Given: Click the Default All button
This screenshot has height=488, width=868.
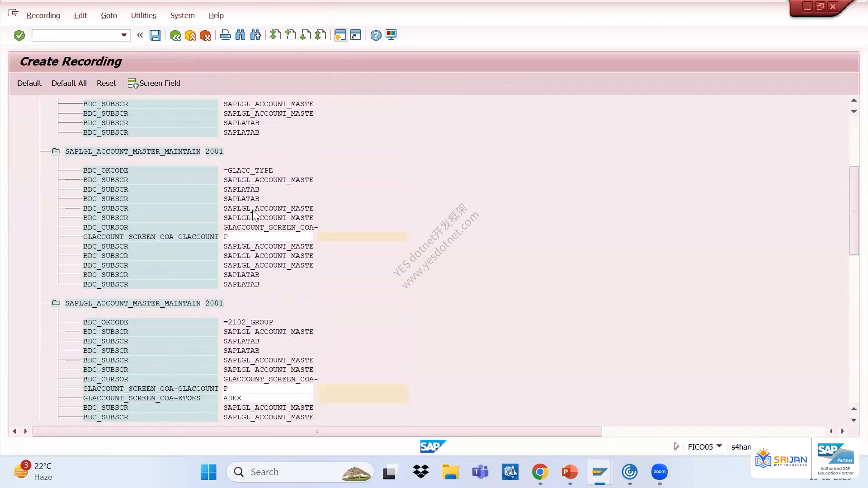Looking at the screenshot, I should click(x=69, y=83).
